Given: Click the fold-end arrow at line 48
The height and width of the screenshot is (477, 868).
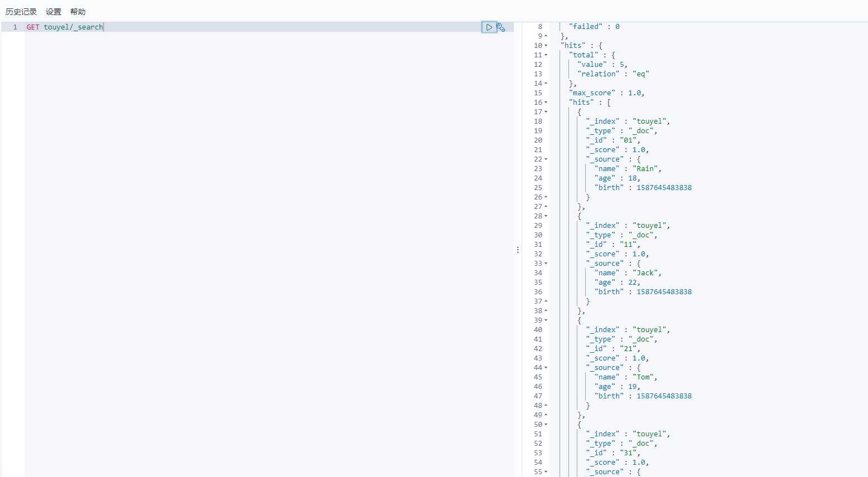Looking at the screenshot, I should point(546,406).
